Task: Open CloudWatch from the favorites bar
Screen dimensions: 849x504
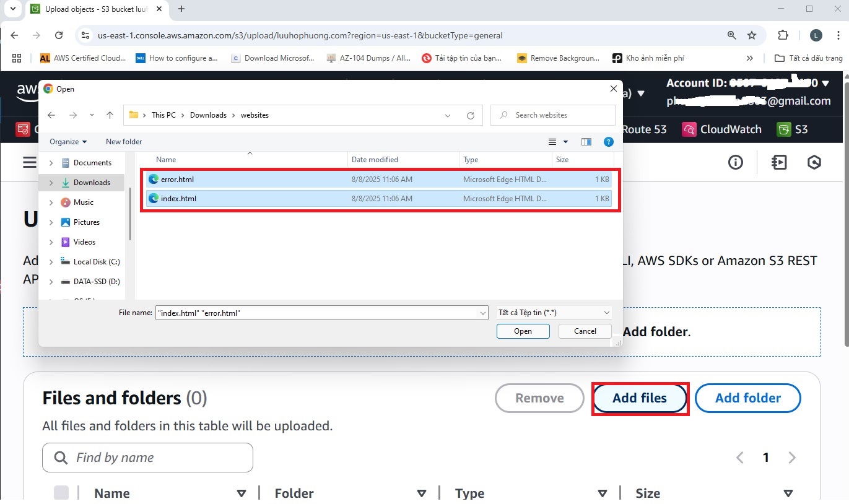Action: pos(721,129)
